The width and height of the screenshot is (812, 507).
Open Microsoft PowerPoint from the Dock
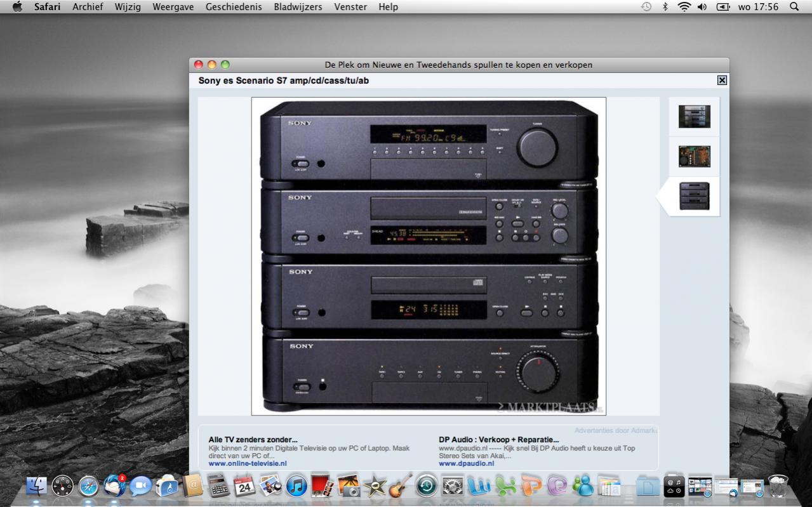click(x=531, y=486)
